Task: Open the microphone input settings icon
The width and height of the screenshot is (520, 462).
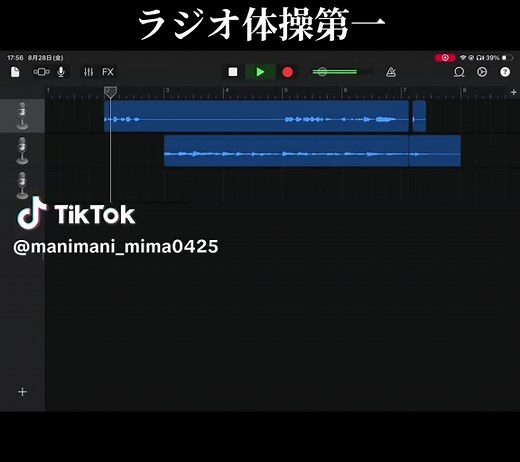Action: [x=61, y=72]
